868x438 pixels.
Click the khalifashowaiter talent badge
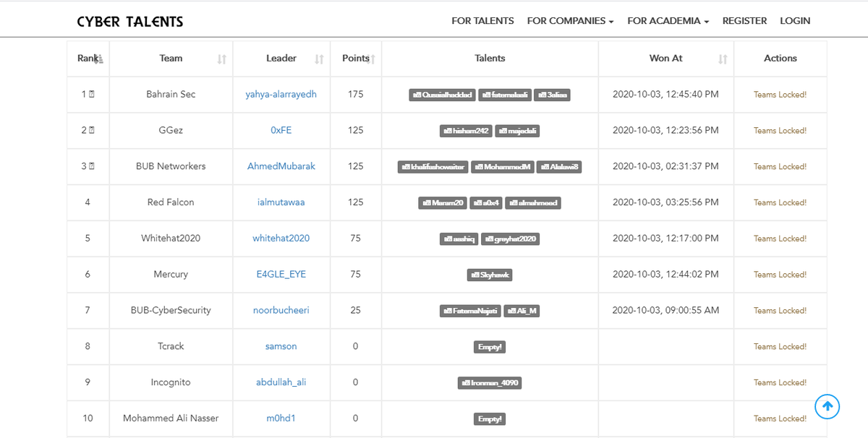433,167
